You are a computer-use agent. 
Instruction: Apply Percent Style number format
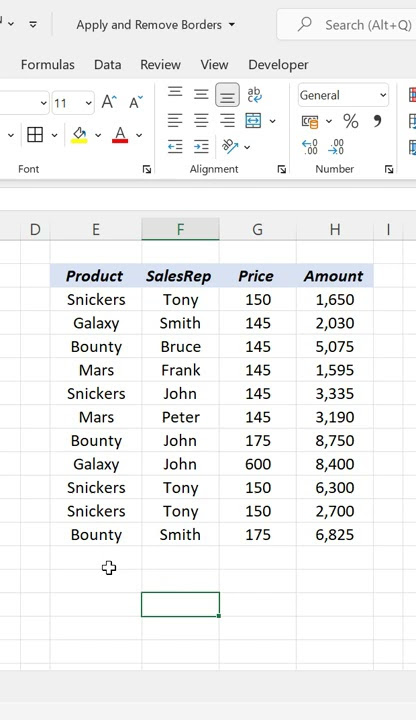point(350,121)
